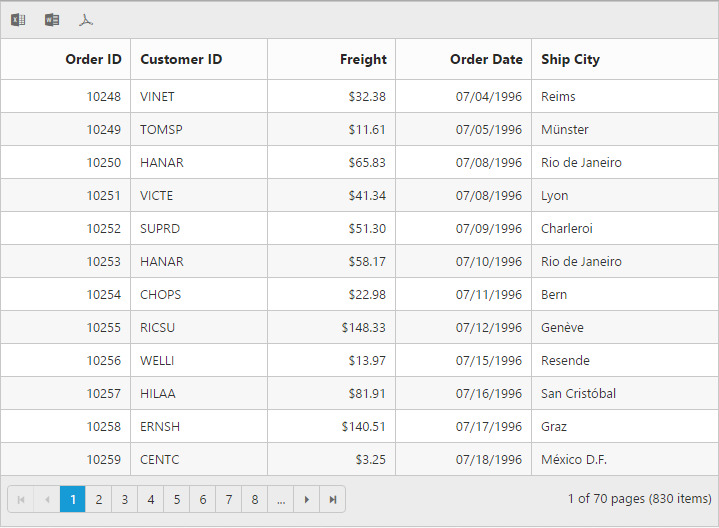Go to previous page in pager
The height and width of the screenshot is (528, 719).
click(x=47, y=499)
